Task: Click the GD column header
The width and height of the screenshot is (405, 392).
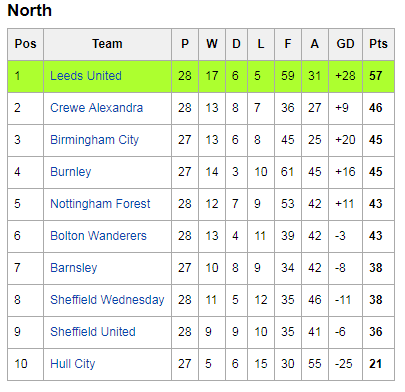Action: (345, 44)
